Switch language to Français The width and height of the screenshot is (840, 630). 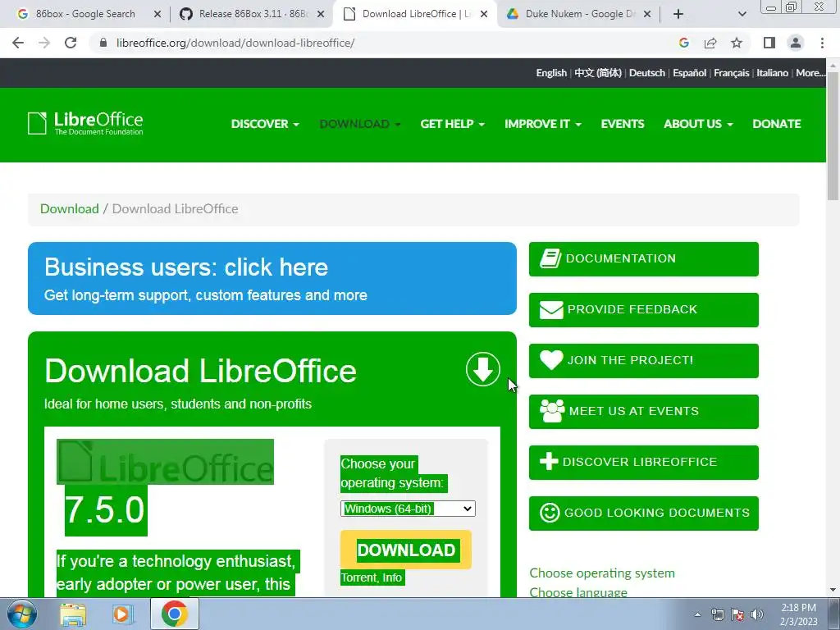pyautogui.click(x=731, y=73)
